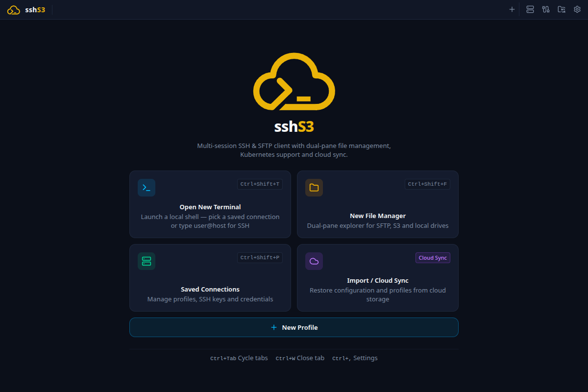Open the port forwarding cable icon
588x392 pixels.
point(546,9)
